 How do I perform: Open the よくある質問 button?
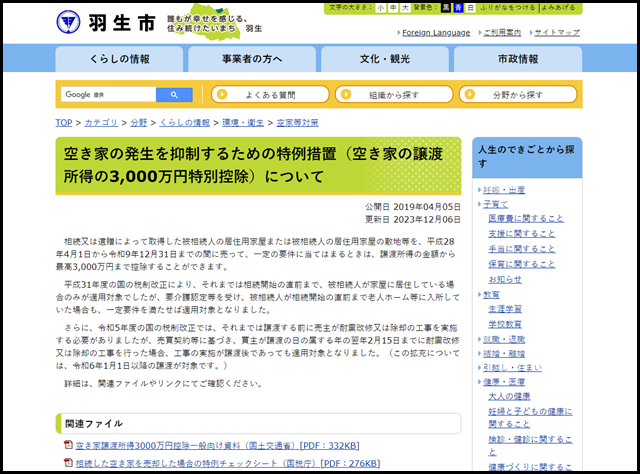tap(270, 94)
